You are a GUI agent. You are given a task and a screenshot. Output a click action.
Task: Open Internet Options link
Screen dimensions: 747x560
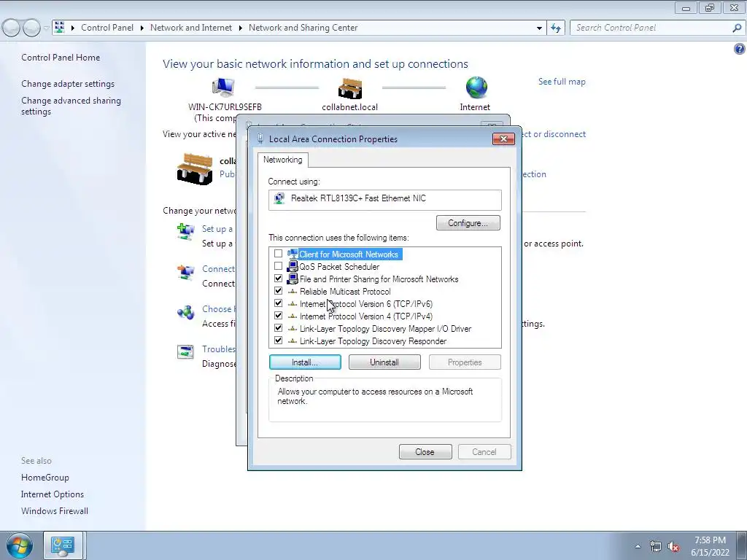53,494
